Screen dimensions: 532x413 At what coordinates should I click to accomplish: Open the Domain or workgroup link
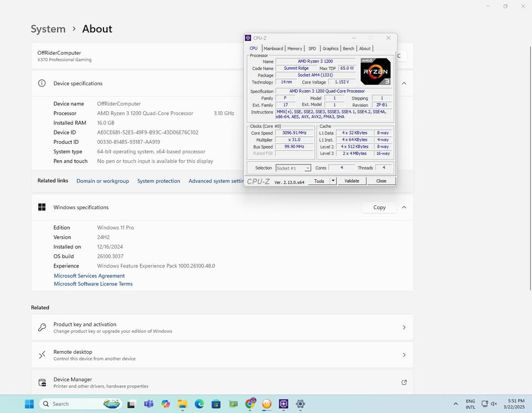[103, 181]
